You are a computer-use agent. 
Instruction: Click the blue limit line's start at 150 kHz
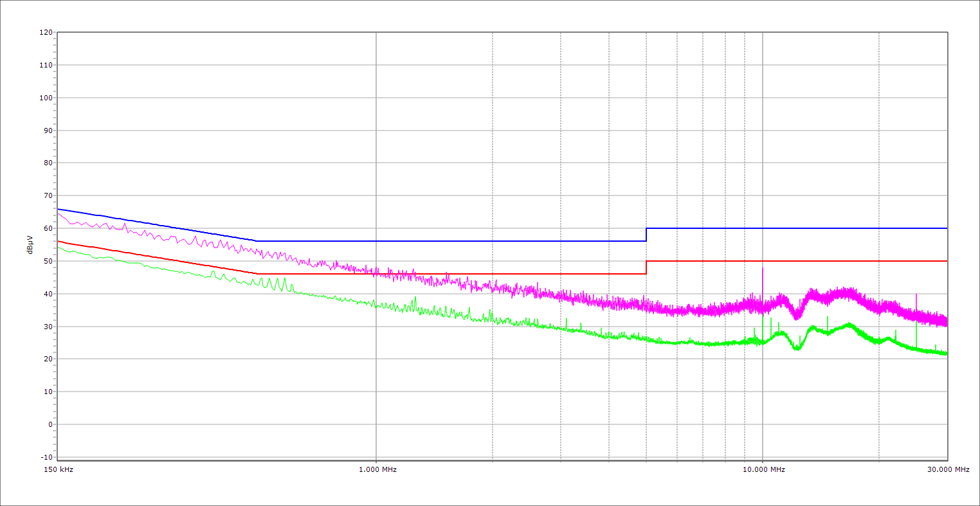59,209
